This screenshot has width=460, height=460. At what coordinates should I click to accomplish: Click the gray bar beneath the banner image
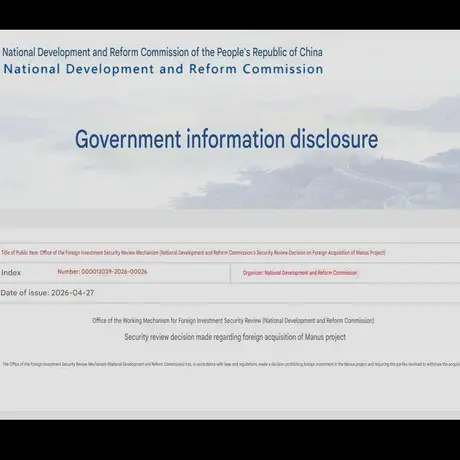click(x=230, y=219)
